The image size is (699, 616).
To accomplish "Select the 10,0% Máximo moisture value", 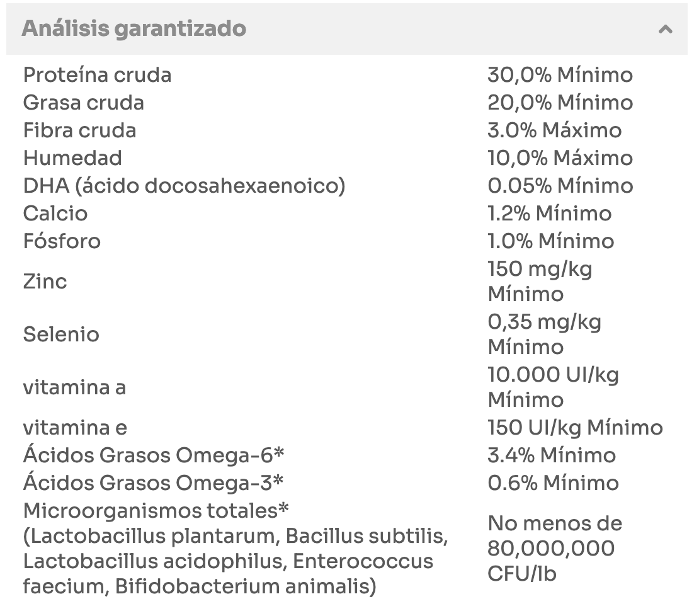I will pyautogui.click(x=560, y=158).
